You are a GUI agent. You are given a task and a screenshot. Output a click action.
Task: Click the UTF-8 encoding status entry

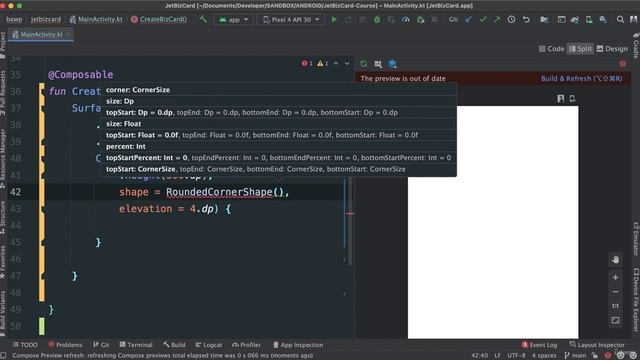pos(516,356)
